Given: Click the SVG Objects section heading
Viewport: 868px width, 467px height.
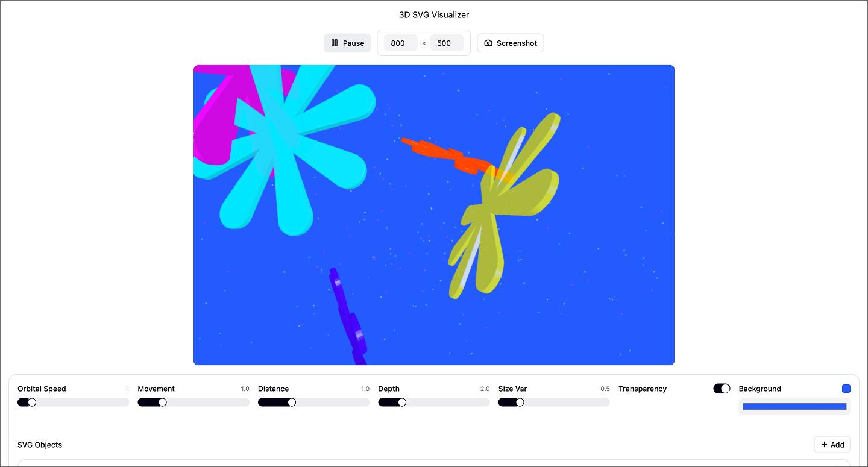Looking at the screenshot, I should point(40,445).
